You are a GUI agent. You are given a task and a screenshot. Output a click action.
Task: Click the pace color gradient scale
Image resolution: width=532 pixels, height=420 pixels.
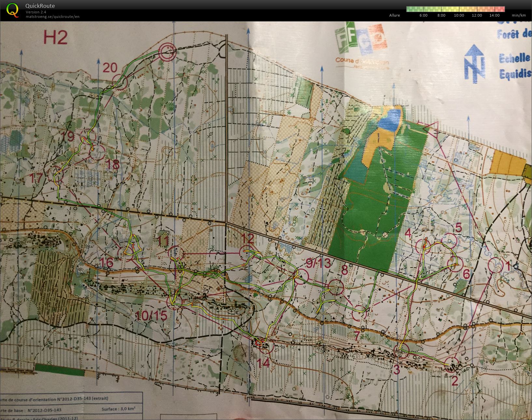click(455, 9)
